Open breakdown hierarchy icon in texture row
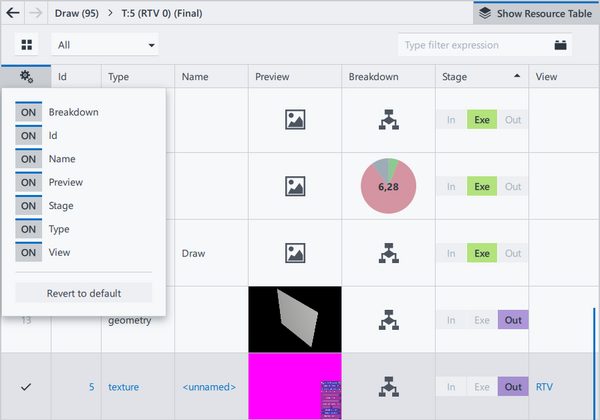600x420 pixels. [x=389, y=386]
